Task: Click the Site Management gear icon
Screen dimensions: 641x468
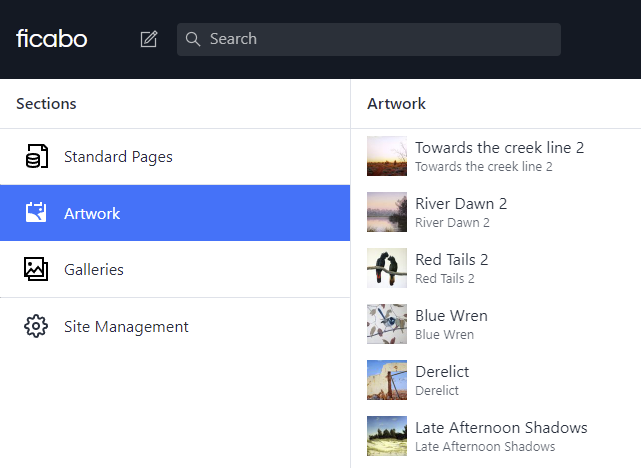Action: (36, 326)
